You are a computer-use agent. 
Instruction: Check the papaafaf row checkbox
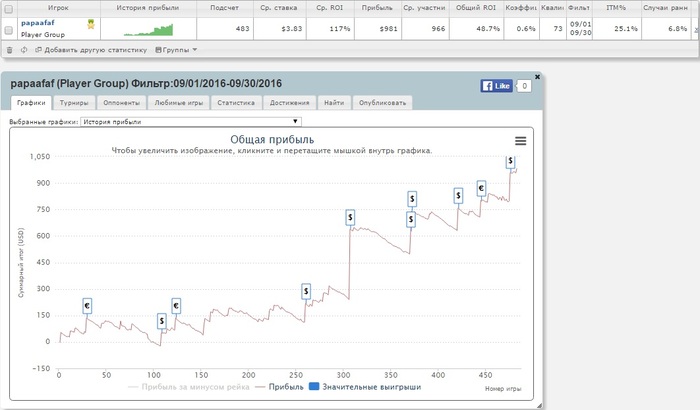pyautogui.click(x=8, y=30)
